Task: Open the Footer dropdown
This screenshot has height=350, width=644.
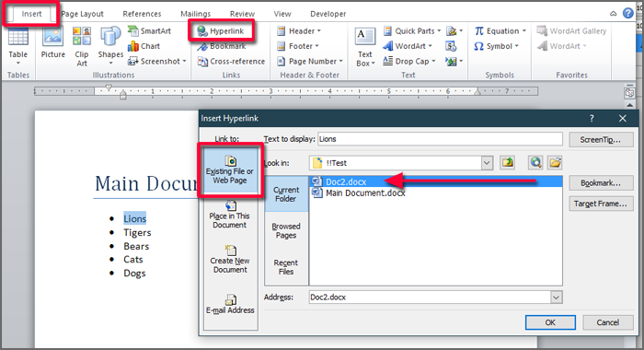Action: tap(298, 46)
